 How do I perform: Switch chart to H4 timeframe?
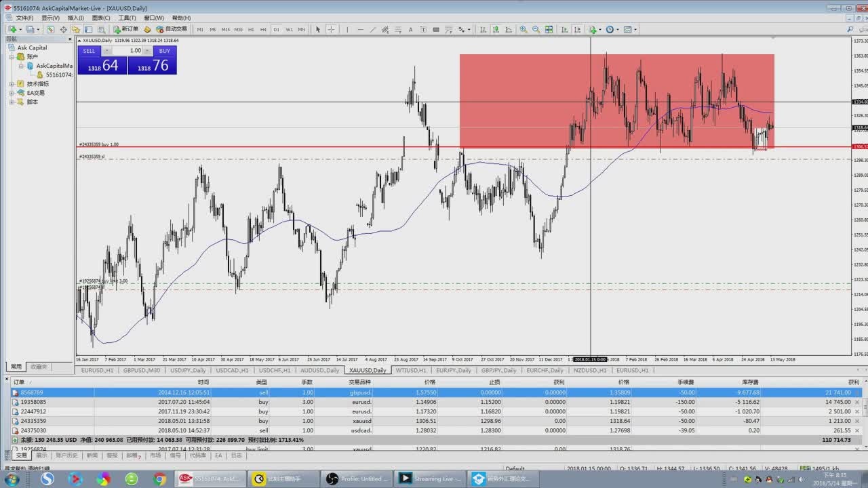[x=263, y=29]
